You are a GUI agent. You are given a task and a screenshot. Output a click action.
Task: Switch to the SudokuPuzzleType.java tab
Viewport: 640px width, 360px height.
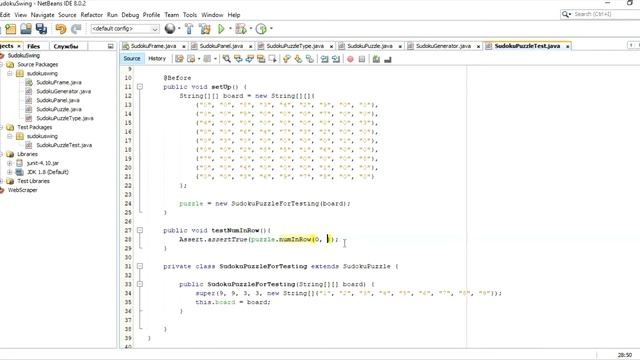[x=295, y=46]
